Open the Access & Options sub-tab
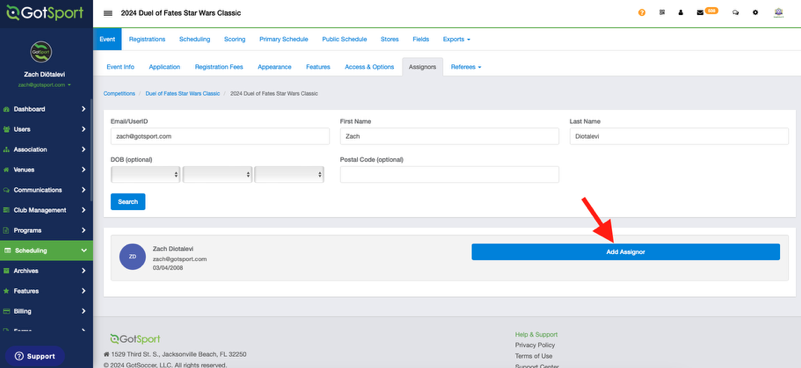The height and width of the screenshot is (368, 801). [369, 67]
